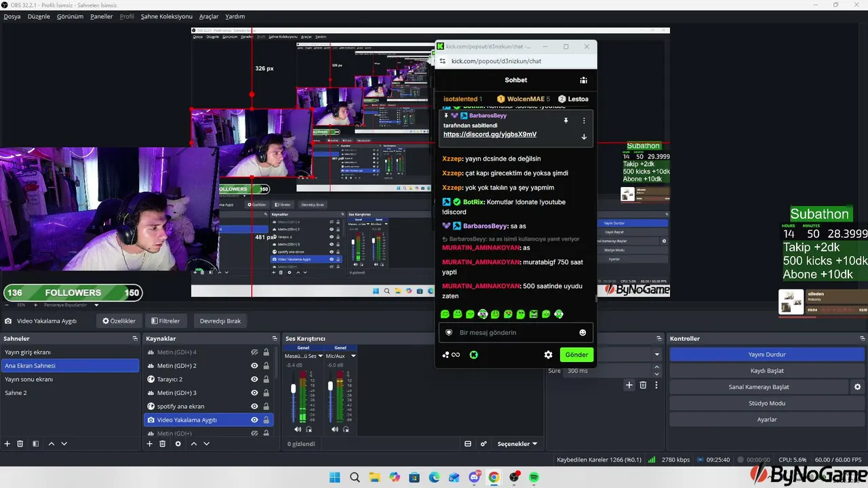Start recording with Kaydı Başlat
The image size is (868, 488).
767,371
